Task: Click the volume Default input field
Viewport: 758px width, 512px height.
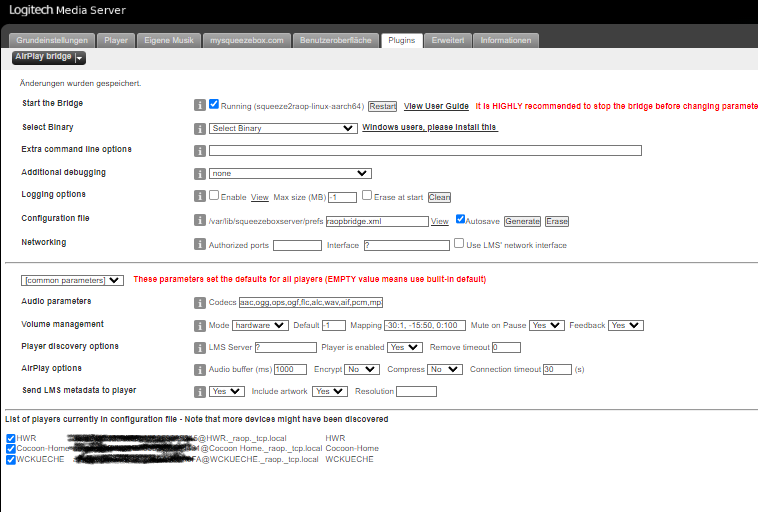Action: click(334, 325)
